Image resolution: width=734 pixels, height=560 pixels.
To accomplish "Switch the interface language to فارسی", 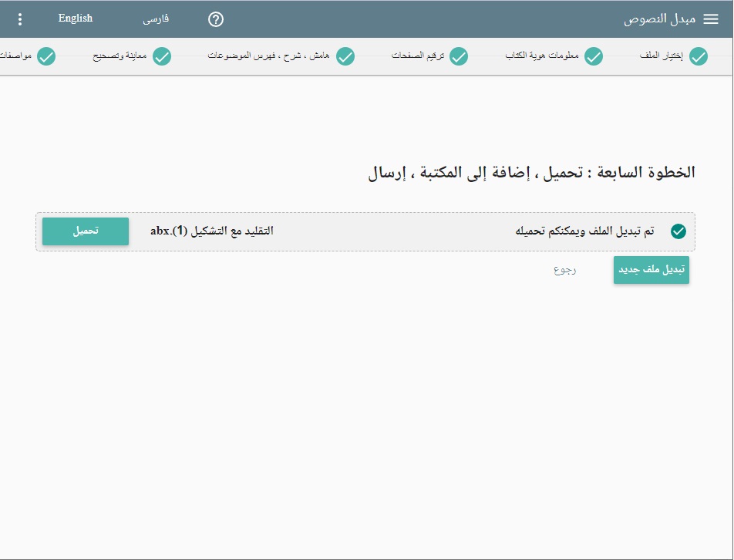I will (156, 19).
